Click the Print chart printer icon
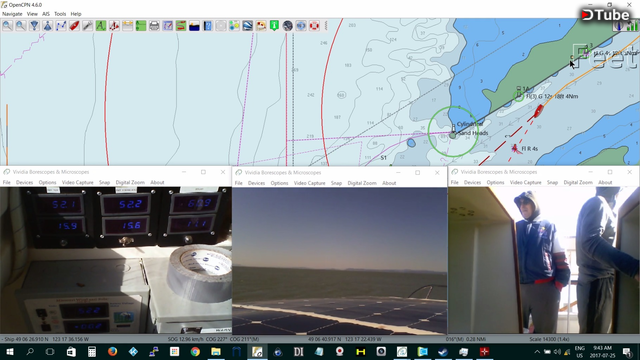 coord(154,26)
